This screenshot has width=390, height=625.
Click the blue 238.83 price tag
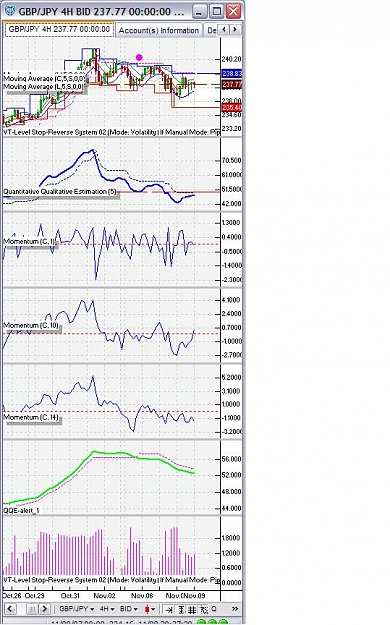[x=232, y=74]
